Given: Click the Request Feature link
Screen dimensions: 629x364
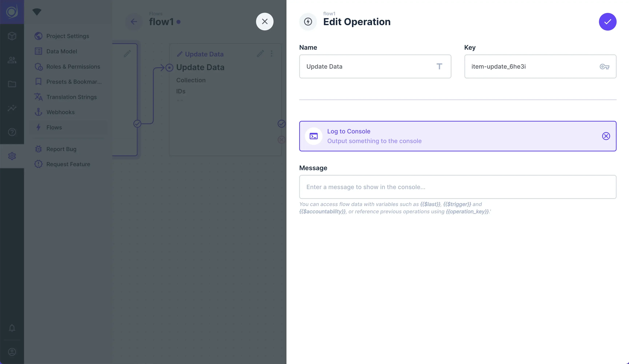Looking at the screenshot, I should (68, 164).
